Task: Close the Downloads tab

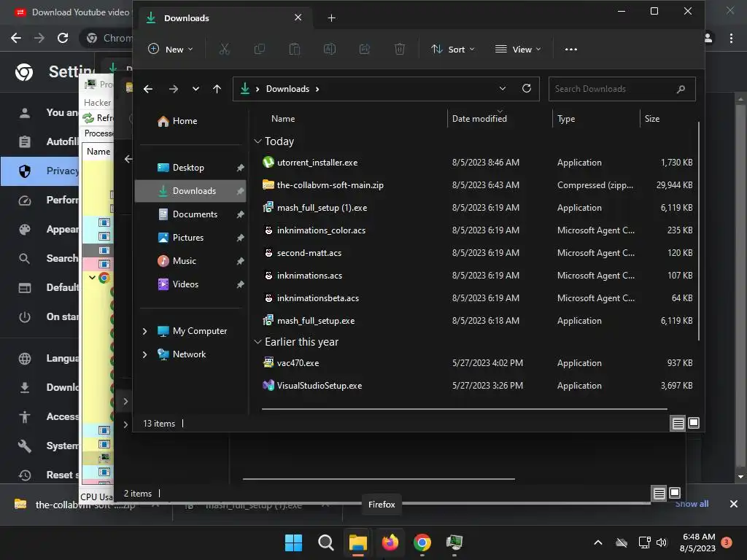Action: coord(298,17)
